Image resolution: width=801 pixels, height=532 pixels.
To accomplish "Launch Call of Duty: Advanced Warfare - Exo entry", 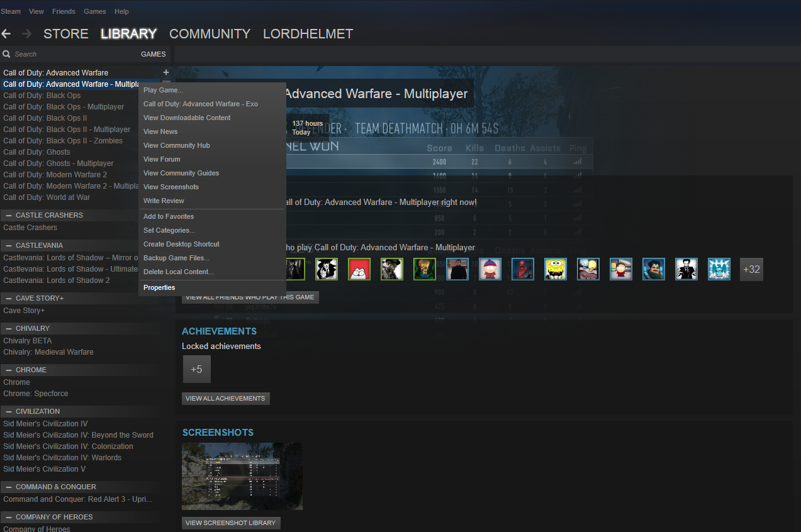I will (212, 104).
